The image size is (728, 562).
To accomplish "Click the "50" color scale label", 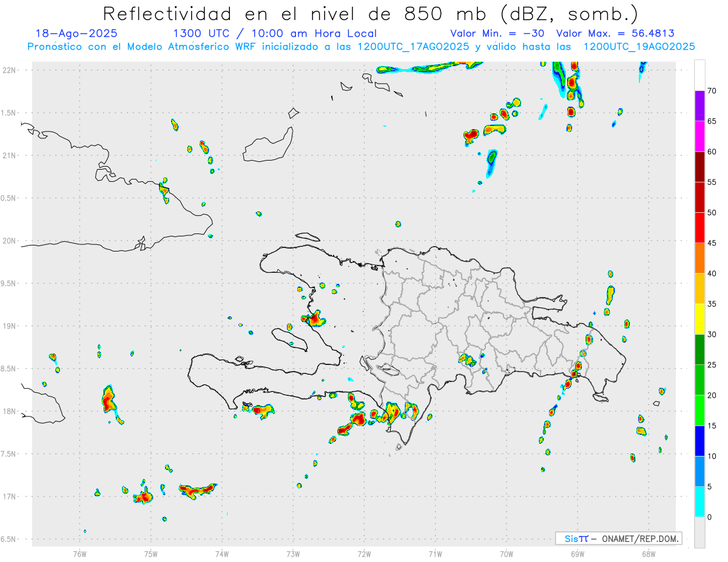I will [712, 213].
